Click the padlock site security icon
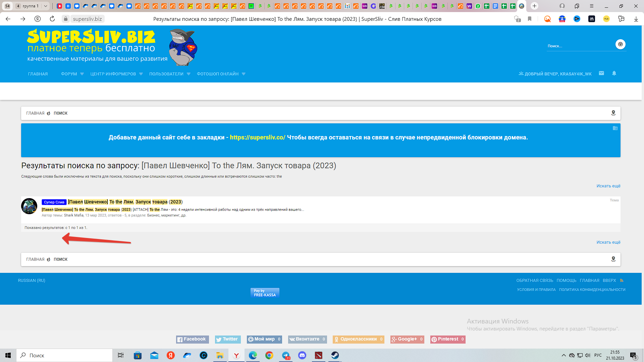The width and height of the screenshot is (644, 362). click(x=66, y=19)
